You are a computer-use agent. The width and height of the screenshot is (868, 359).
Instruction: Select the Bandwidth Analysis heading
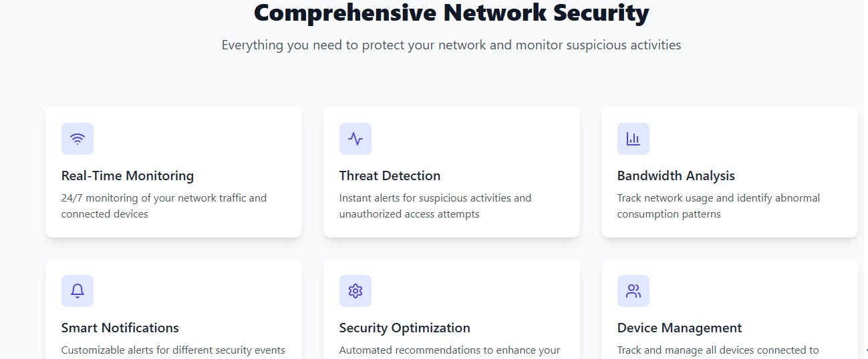676,175
